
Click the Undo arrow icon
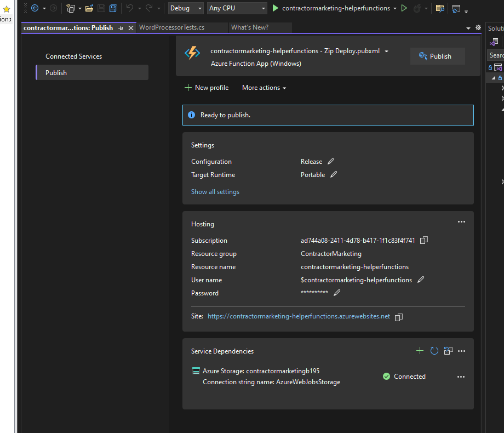[x=130, y=8]
